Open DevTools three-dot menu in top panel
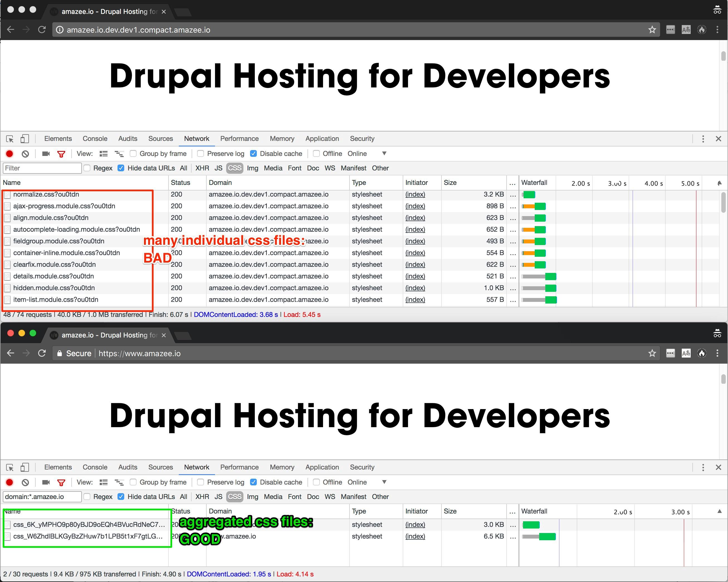The image size is (728, 582). point(703,139)
